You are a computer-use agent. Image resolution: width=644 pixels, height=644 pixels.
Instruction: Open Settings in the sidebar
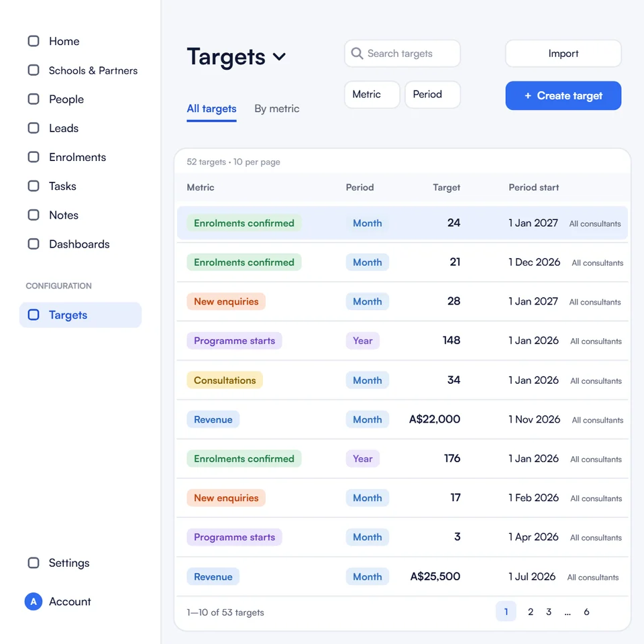tap(69, 563)
